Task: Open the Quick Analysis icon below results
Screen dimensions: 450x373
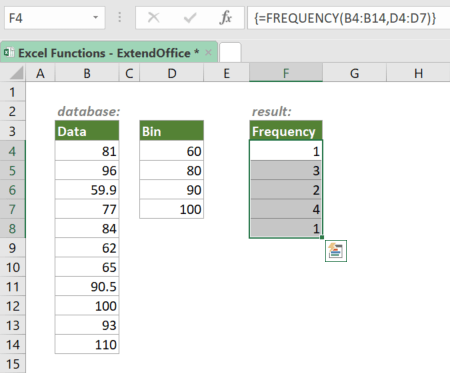Action: (x=336, y=251)
